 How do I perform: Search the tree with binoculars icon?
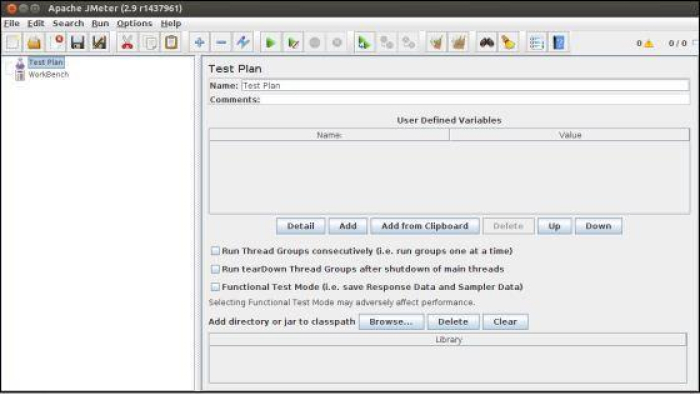(x=487, y=42)
